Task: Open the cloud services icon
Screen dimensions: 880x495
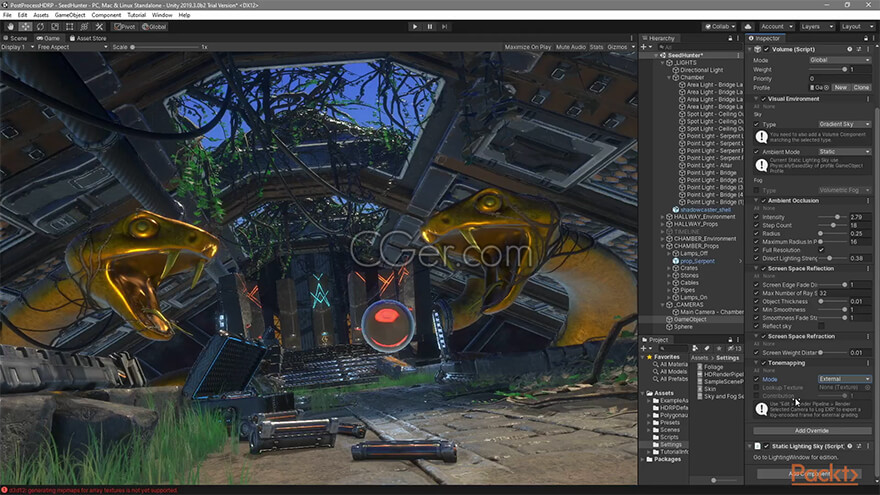Action: (748, 26)
